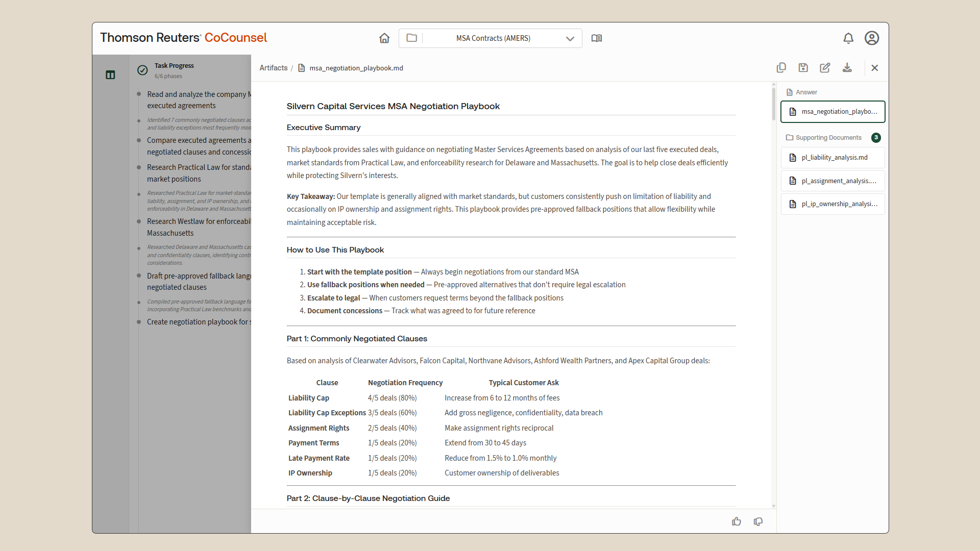Screen dimensions: 980x551
Task: Go to the home page icon
Action: click(x=384, y=38)
